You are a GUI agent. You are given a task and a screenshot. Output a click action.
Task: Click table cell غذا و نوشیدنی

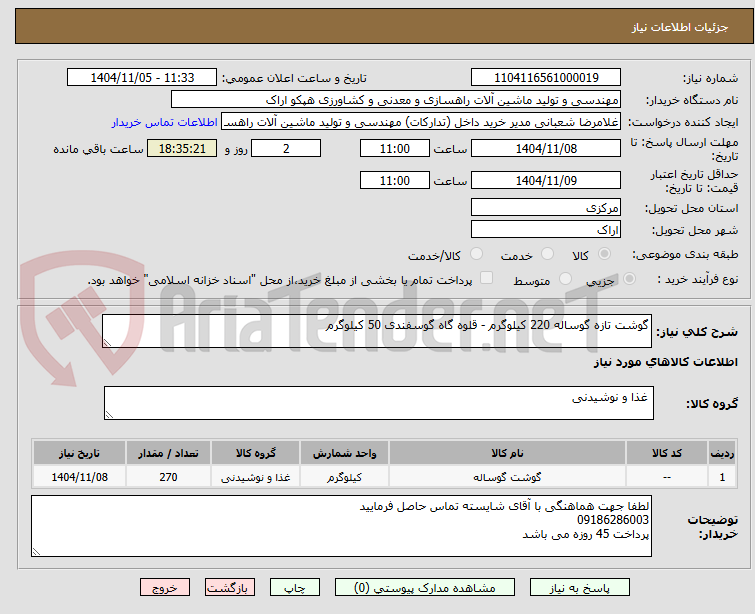(255, 477)
